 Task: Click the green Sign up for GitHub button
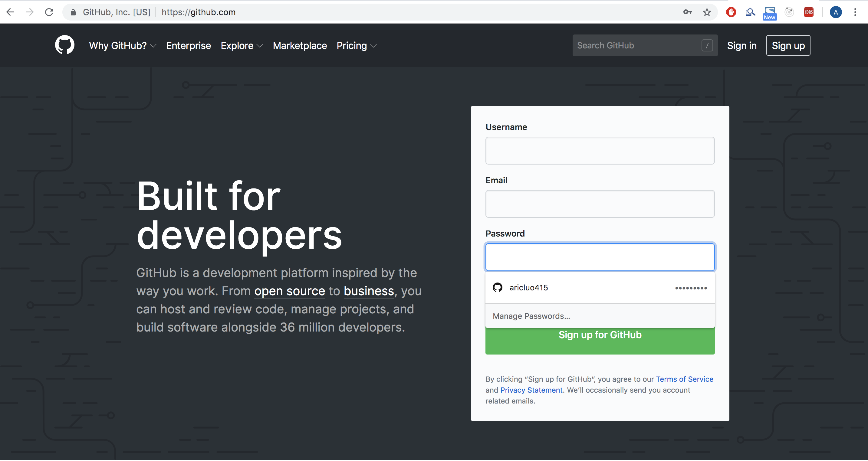(x=600, y=341)
